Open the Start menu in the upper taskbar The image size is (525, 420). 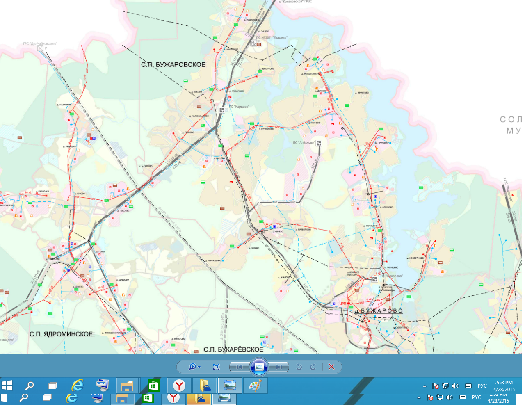[7, 386]
